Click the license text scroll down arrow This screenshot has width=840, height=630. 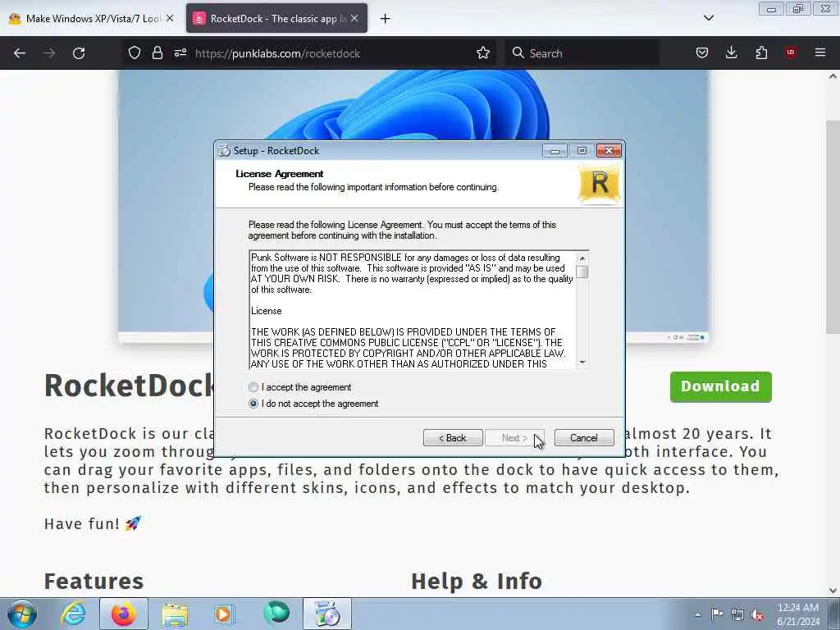(582, 363)
